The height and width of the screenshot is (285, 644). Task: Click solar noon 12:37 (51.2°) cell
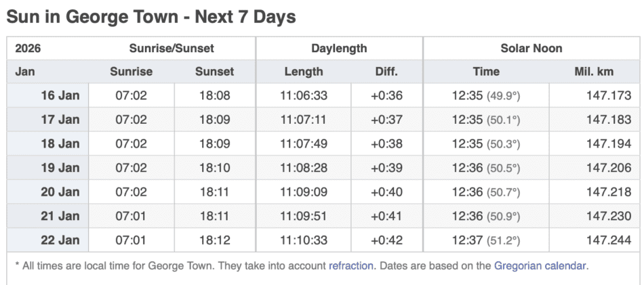[x=485, y=240]
